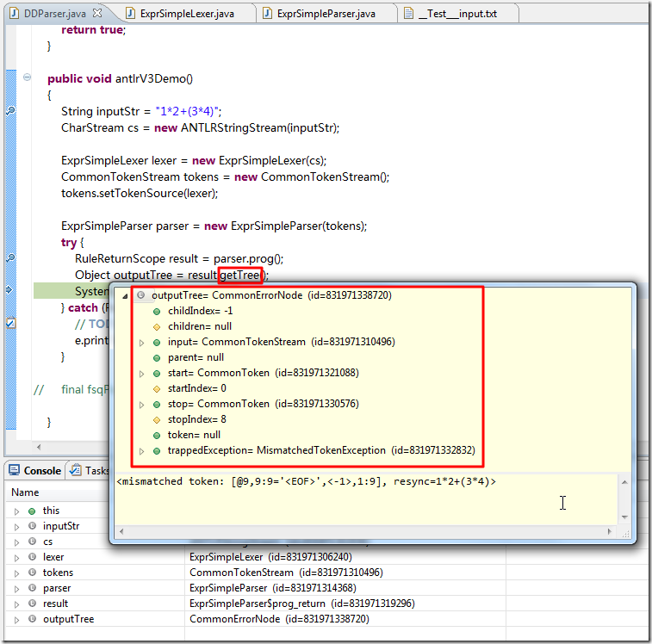Expand the result variable row

click(x=16, y=604)
